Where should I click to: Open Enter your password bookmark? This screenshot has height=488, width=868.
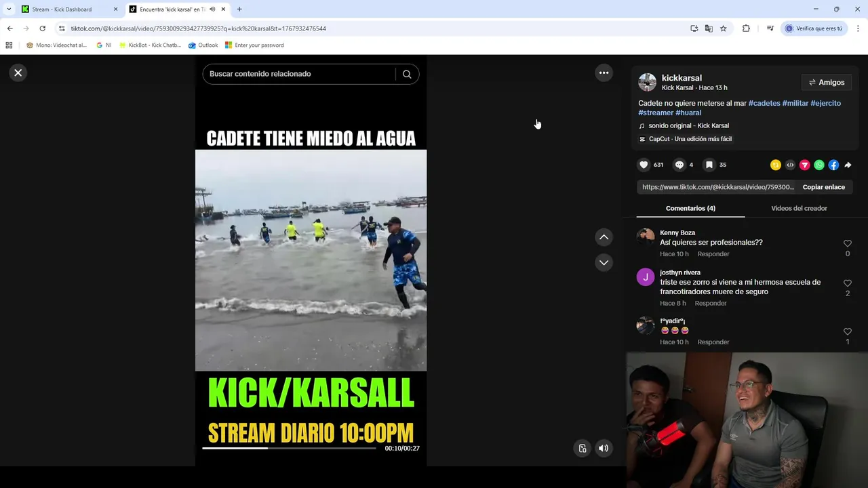click(x=254, y=45)
